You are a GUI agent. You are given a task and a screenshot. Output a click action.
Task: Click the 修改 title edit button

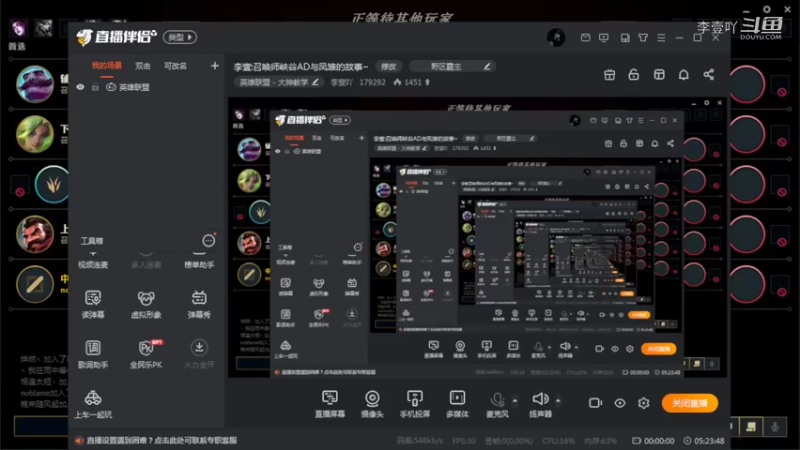pyautogui.click(x=388, y=66)
